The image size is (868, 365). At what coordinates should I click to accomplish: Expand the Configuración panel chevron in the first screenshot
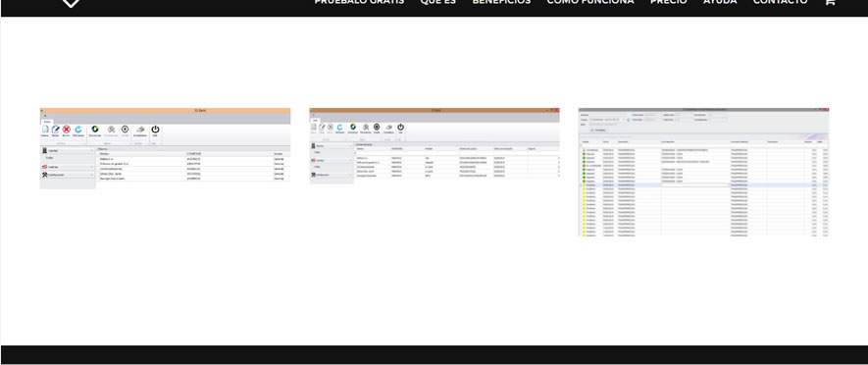[x=91, y=175]
